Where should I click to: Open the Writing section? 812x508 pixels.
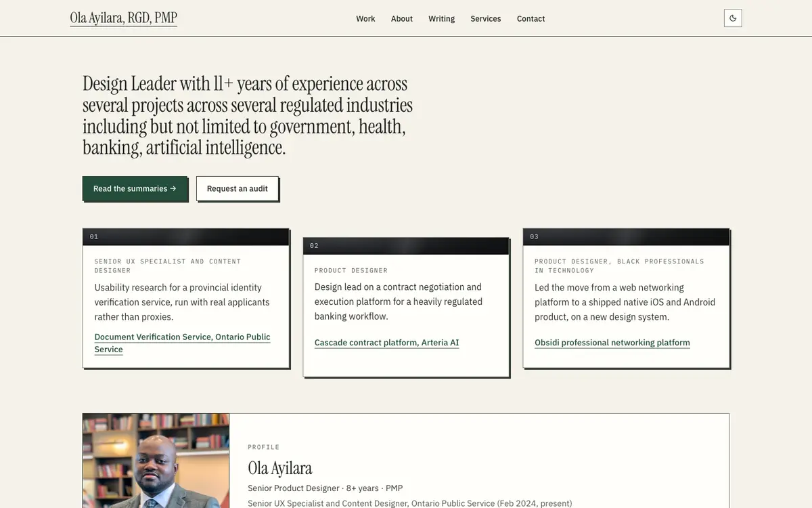[x=441, y=19]
